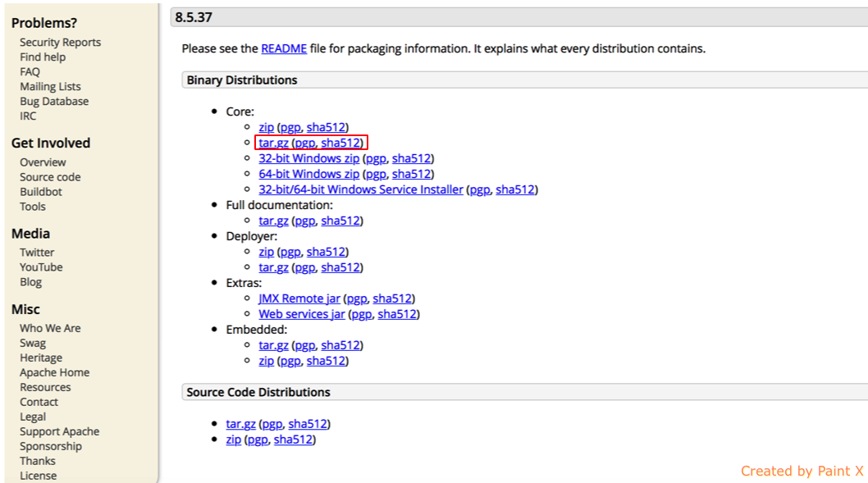868x483 pixels.
Task: Open Bug Database link
Action: point(54,101)
